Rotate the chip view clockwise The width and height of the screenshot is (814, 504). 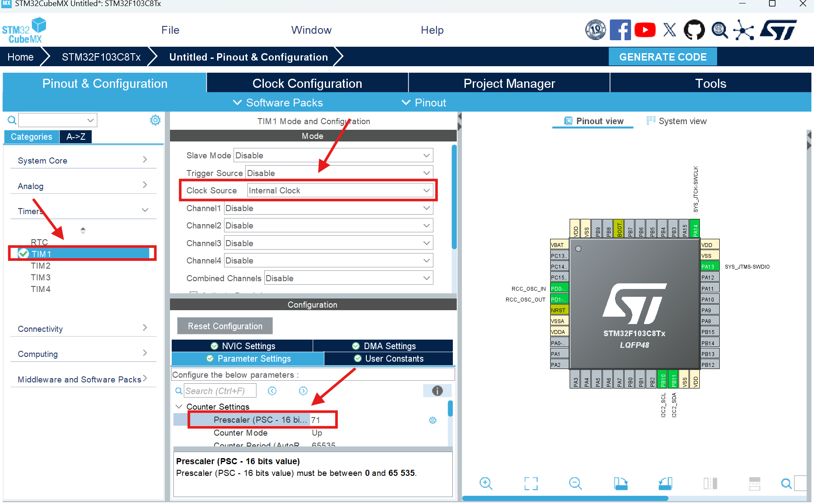(x=621, y=483)
